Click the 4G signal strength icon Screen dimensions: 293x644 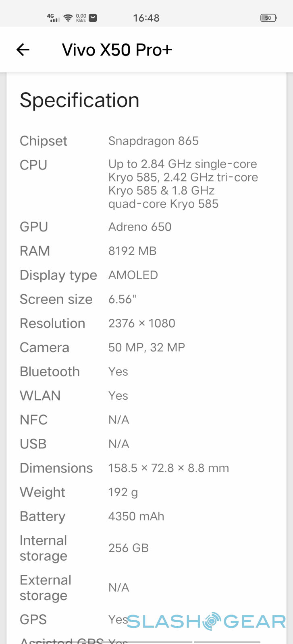tap(53, 18)
